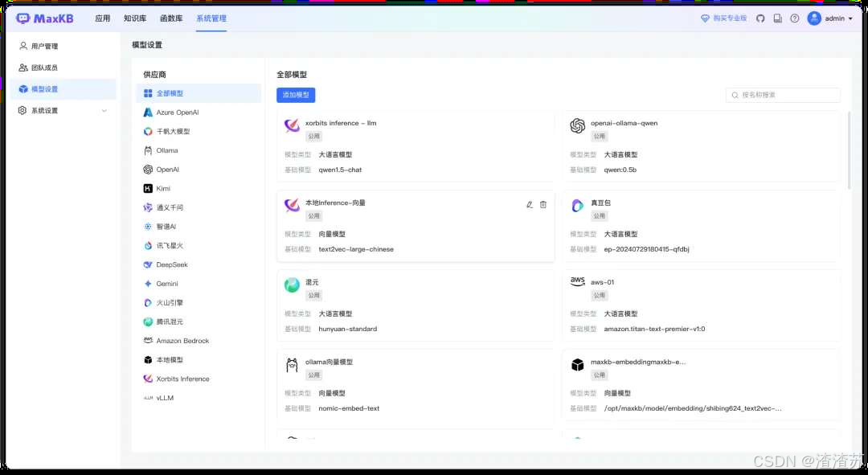Filter by 本地模型 provider

199,360
